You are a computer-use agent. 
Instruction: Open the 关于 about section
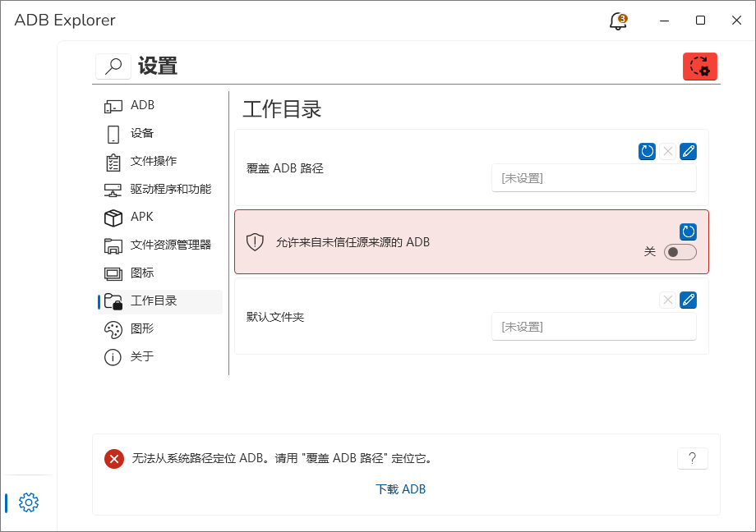(x=160, y=357)
